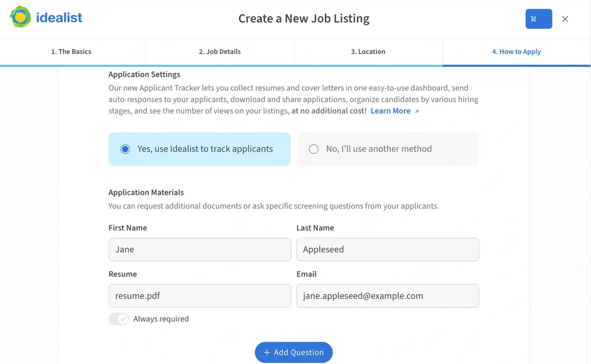The image size is (591, 364).
Task: Go to The Basics step
Action: click(x=71, y=52)
